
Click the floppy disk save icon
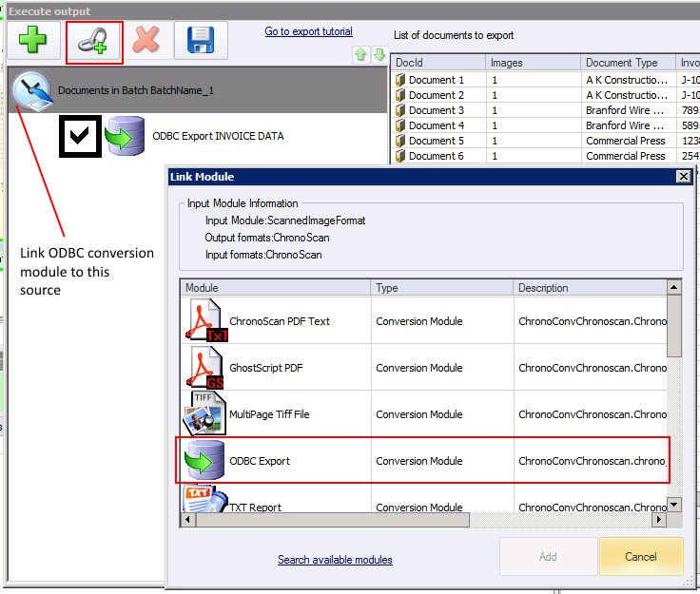(x=201, y=41)
